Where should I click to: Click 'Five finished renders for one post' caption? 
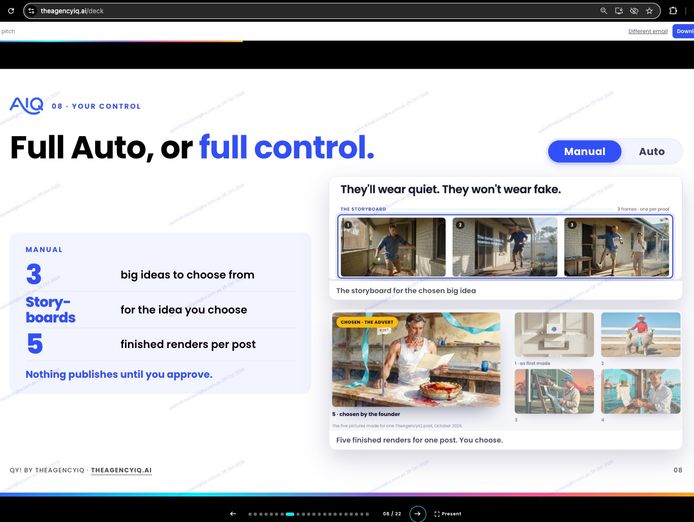pos(419,440)
